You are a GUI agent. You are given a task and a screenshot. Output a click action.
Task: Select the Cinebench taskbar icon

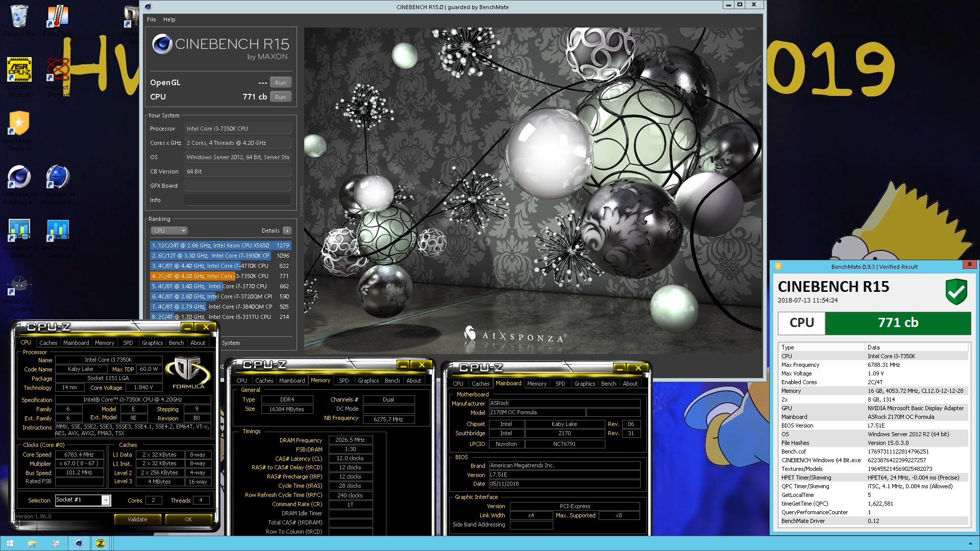[79, 543]
